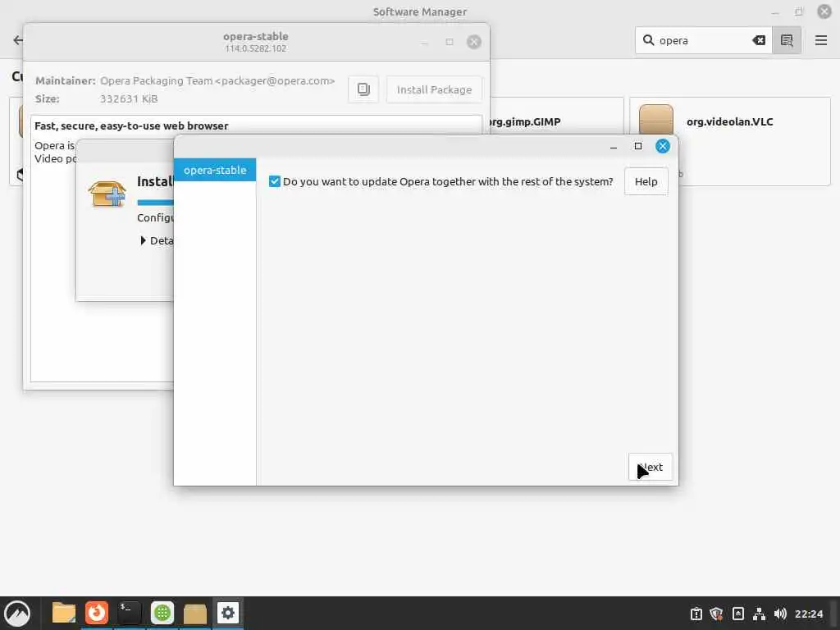Click the clock showing 22:24
This screenshot has width=840, height=630.
pos(809,614)
